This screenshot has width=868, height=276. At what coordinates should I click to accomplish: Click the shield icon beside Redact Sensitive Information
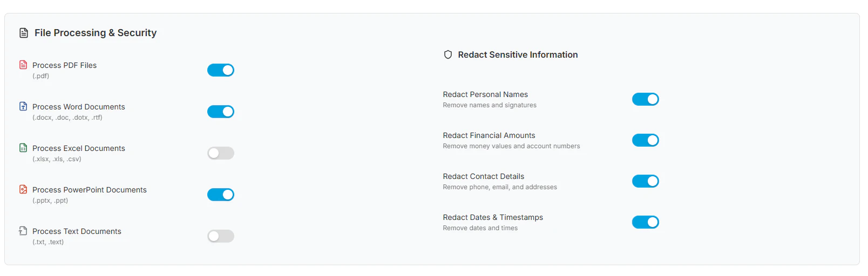pyautogui.click(x=448, y=54)
